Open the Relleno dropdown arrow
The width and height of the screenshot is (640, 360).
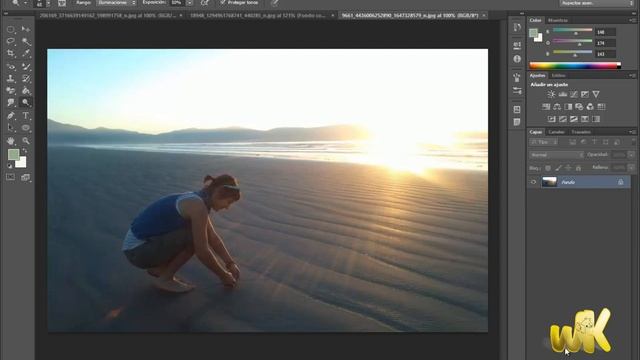point(631,167)
